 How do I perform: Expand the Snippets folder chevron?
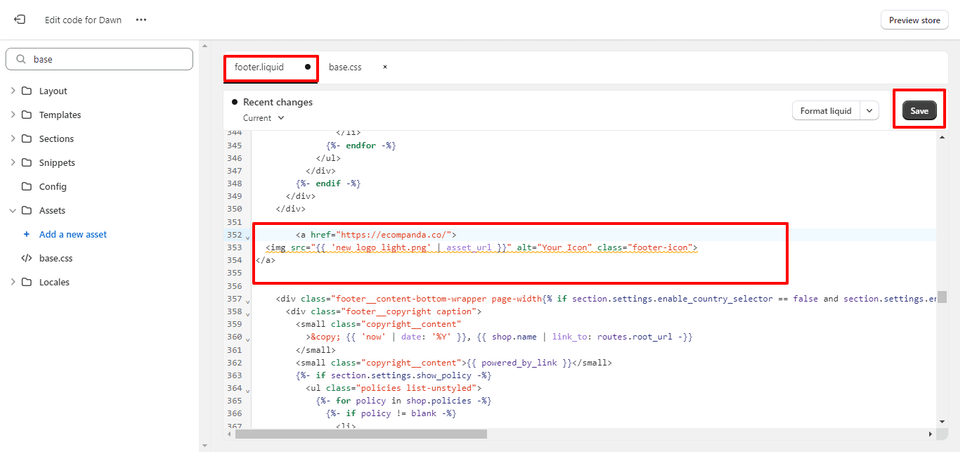[13, 162]
